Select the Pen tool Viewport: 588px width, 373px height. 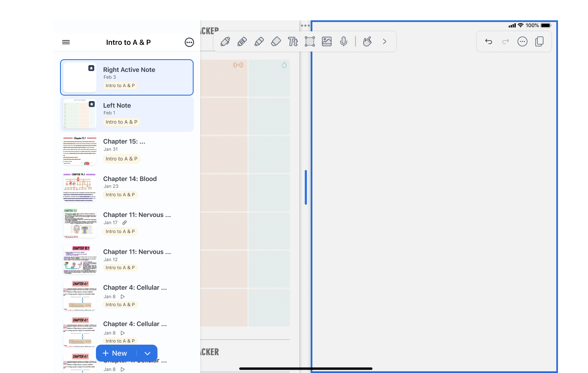point(225,41)
